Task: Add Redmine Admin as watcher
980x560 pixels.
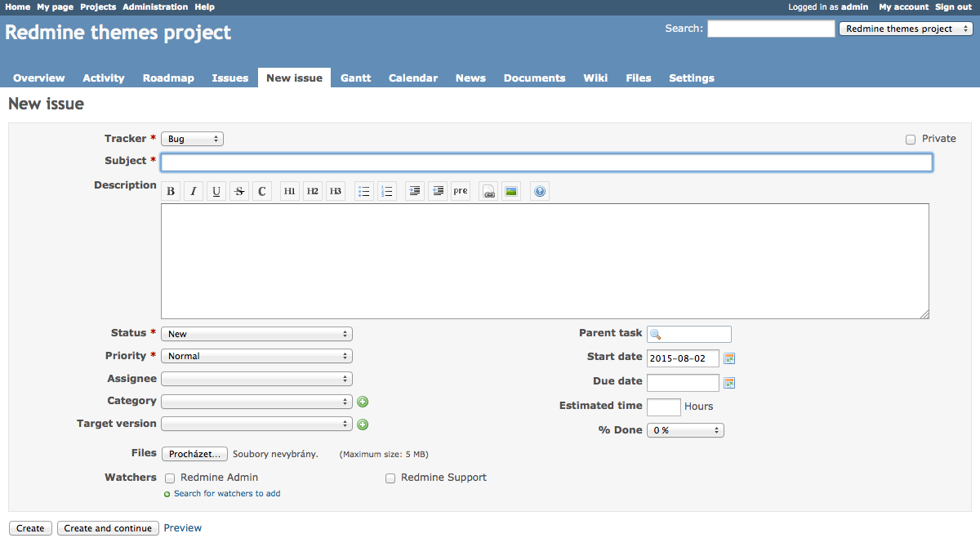Action: point(170,478)
